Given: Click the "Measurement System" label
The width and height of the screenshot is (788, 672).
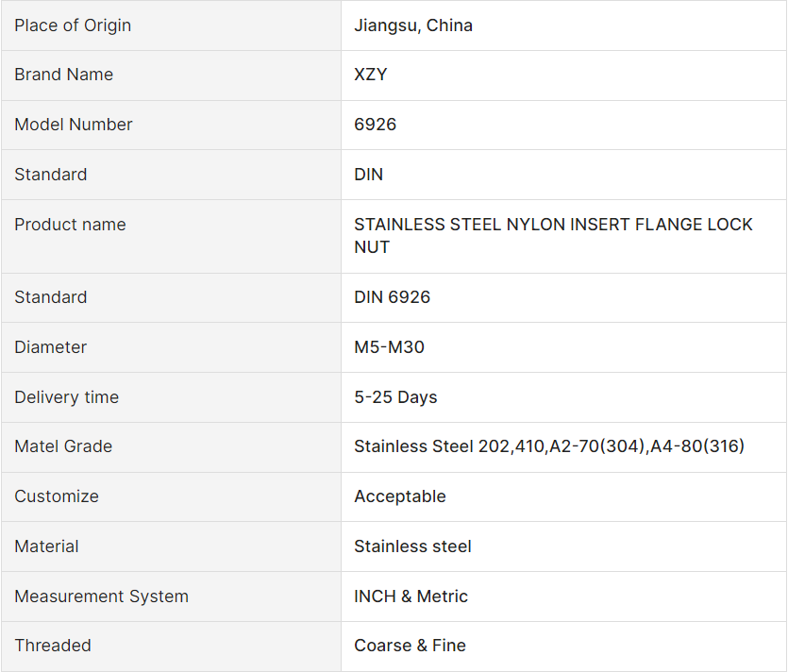Looking at the screenshot, I should (101, 596).
